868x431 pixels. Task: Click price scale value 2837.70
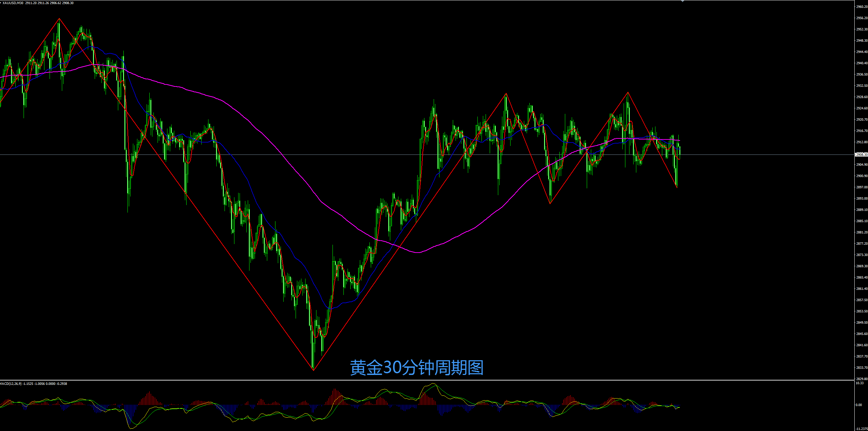862,356
